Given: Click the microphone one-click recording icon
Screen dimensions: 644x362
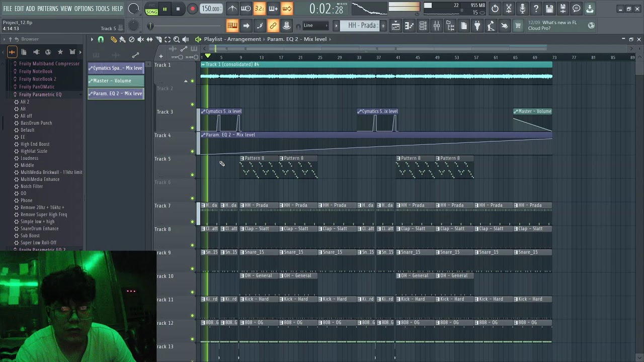Looking at the screenshot, I should (x=522, y=9).
